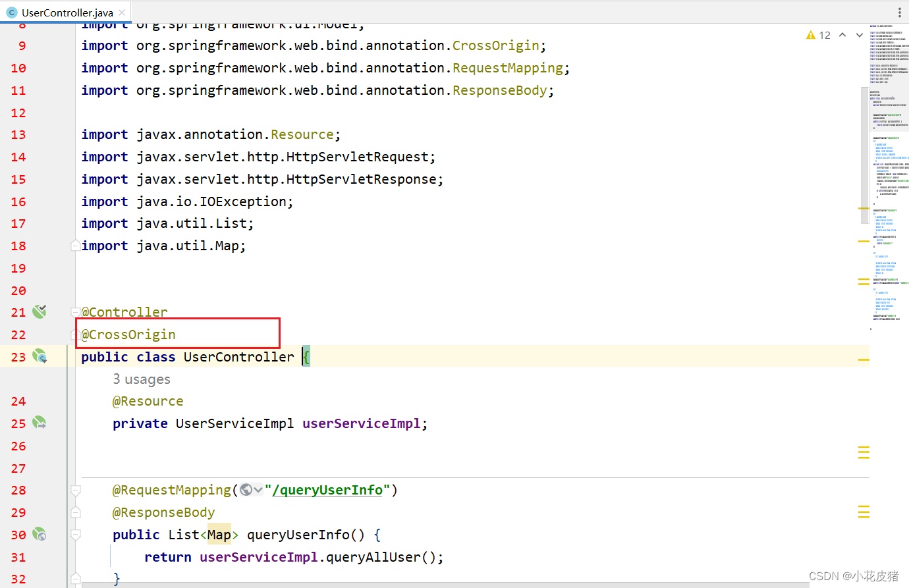Viewport: 909px width, 588px height.
Task: Click the closing fold marker on line 32
Action: coord(76,579)
